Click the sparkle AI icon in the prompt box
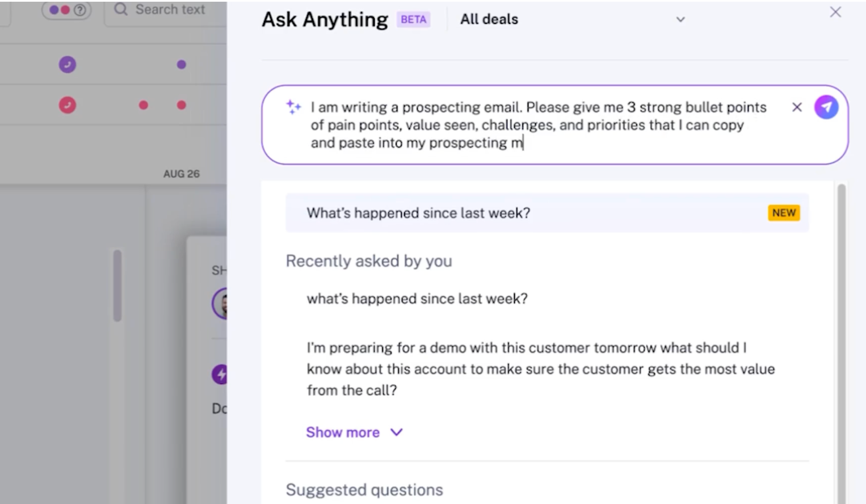Viewport: 866px width, 504px height. click(293, 107)
